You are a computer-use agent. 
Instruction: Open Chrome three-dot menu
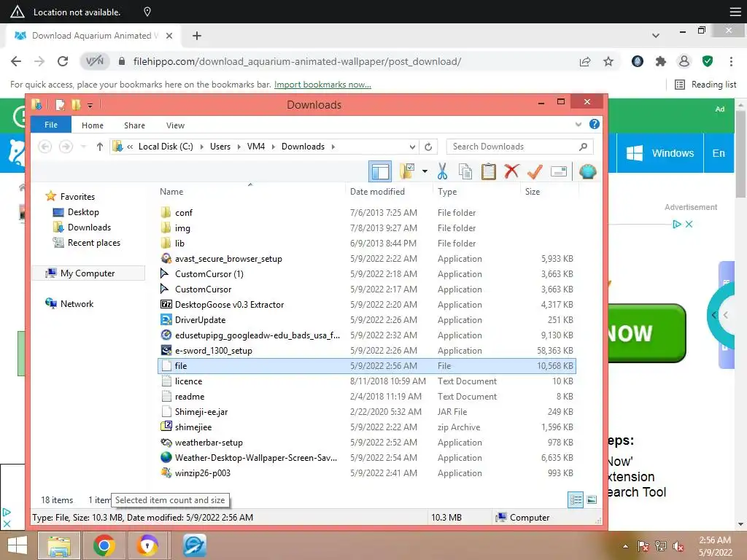(x=731, y=61)
